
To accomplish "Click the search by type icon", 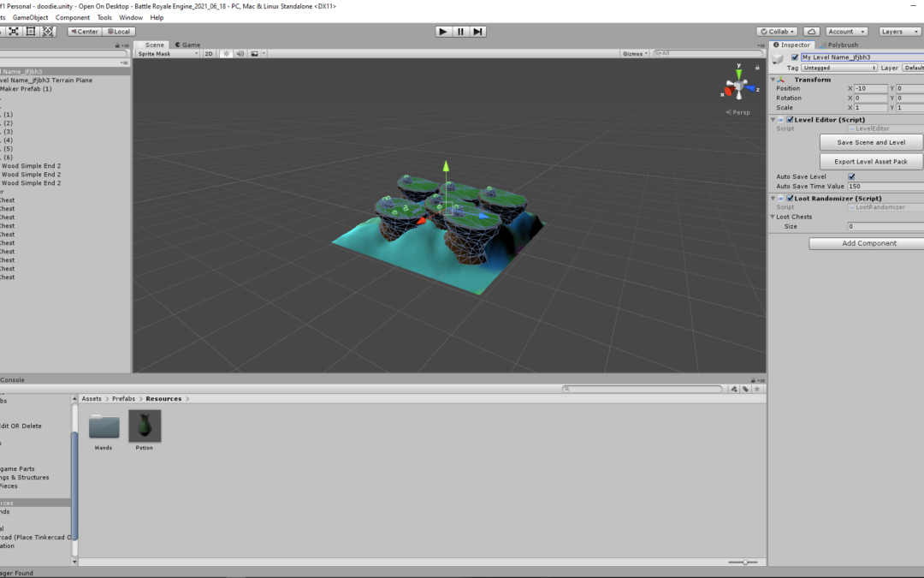I will coord(734,389).
